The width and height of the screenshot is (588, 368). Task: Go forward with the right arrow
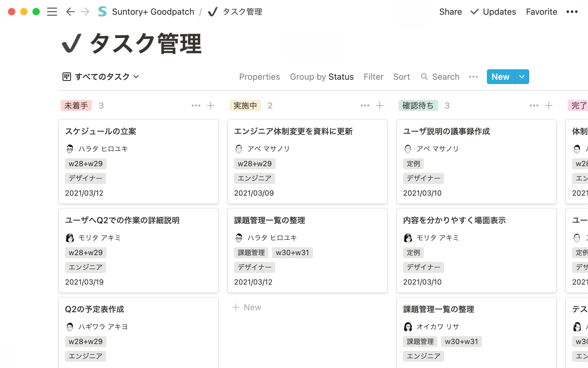coord(85,12)
